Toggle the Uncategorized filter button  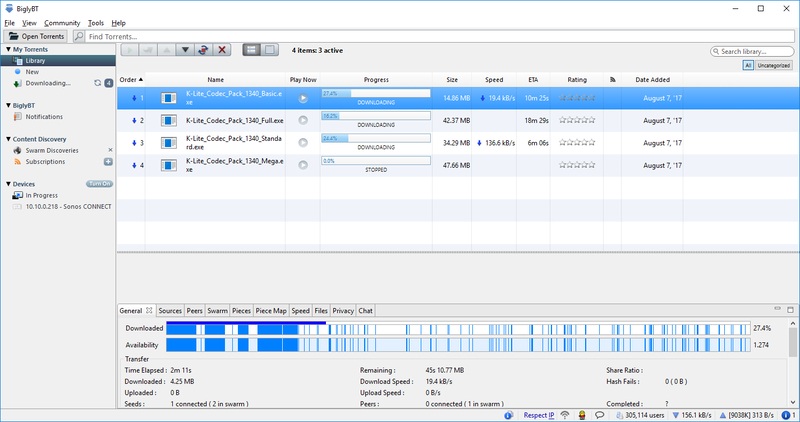774,65
